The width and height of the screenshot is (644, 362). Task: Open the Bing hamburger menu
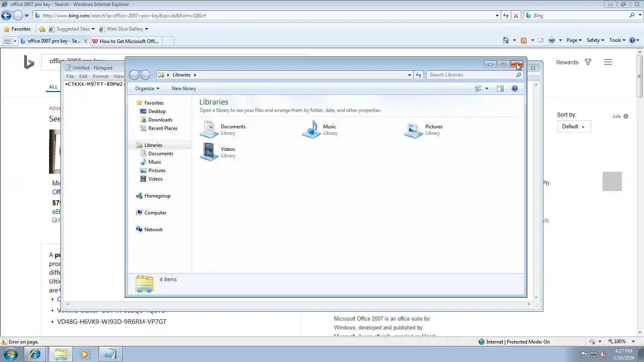pos(608,62)
